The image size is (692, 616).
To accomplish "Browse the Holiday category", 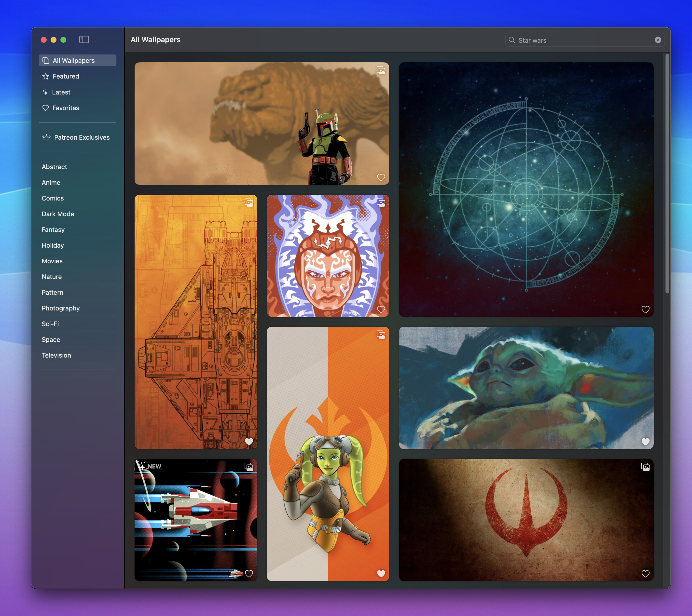I will (x=53, y=245).
